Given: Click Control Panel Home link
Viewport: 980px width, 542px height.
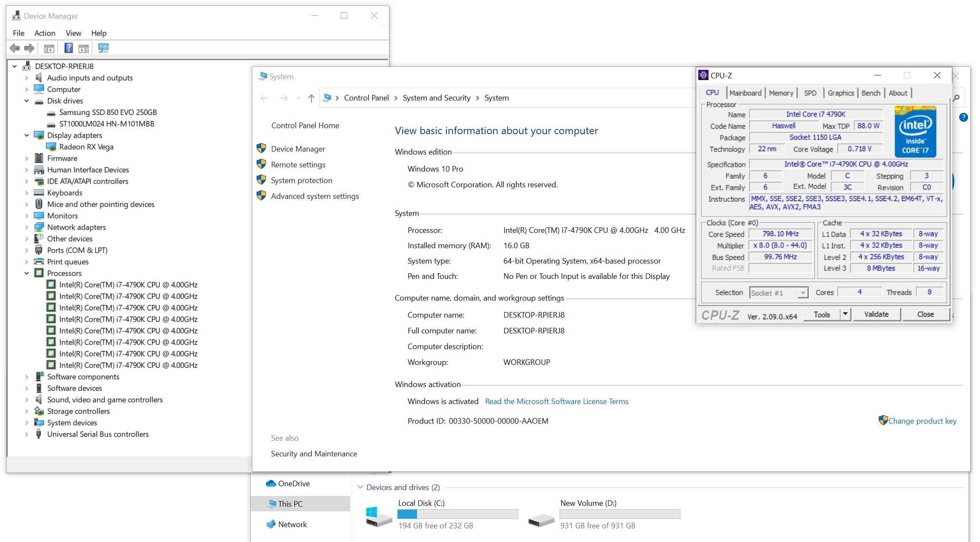Looking at the screenshot, I should [305, 126].
